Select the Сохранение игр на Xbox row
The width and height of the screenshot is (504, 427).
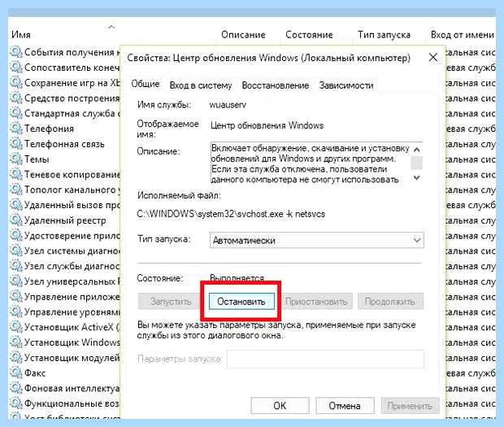tap(65, 83)
